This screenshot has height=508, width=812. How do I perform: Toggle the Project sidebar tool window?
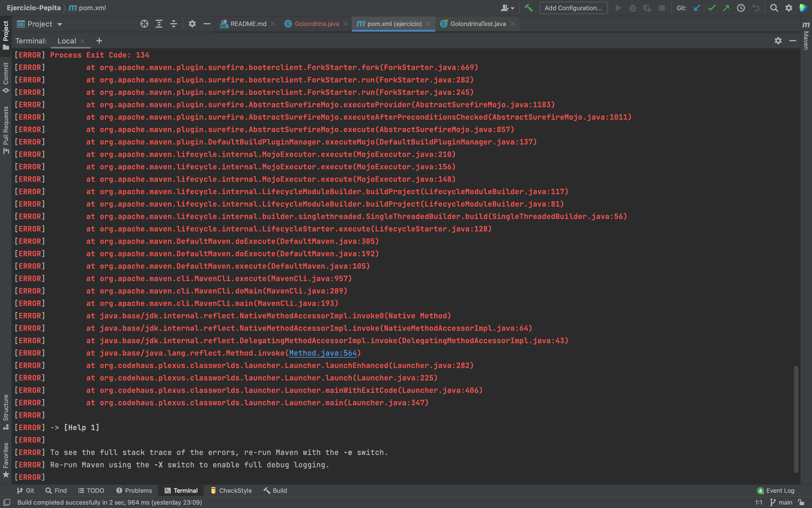click(6, 35)
